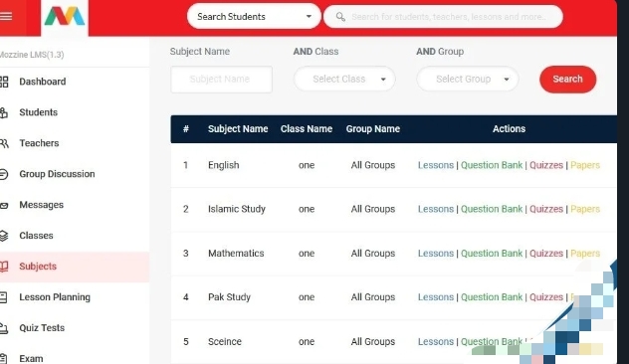Click the search magnifier icon
Viewport: 629px width, 364px height.
(340, 17)
